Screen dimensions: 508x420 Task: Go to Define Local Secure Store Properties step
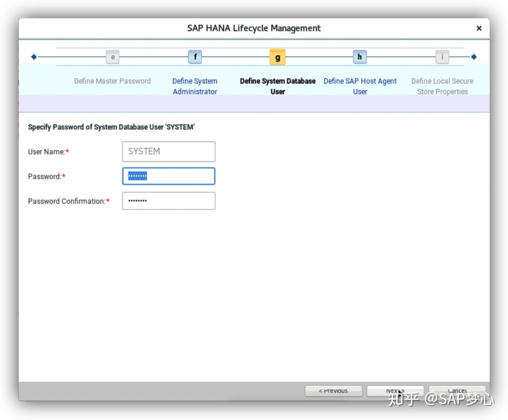(442, 86)
